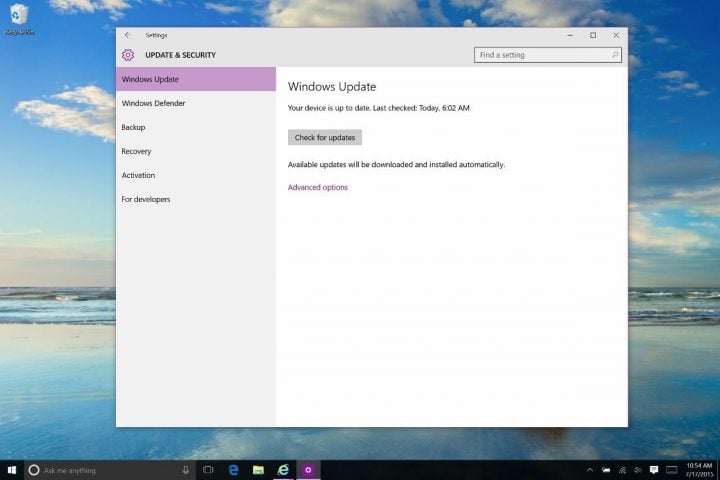Image resolution: width=720 pixels, height=480 pixels.
Task: Go to the Activation section
Action: [196, 175]
